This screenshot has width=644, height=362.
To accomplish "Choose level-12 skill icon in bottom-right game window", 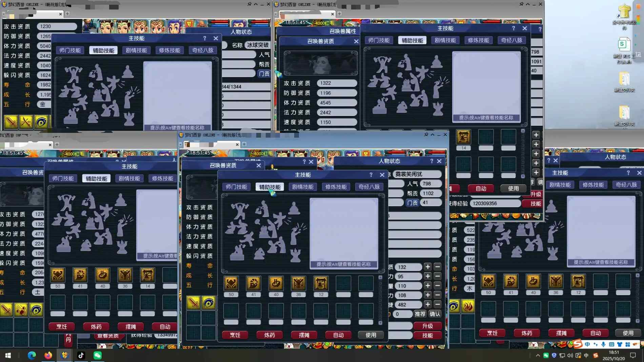I will pyautogui.click(x=578, y=281).
